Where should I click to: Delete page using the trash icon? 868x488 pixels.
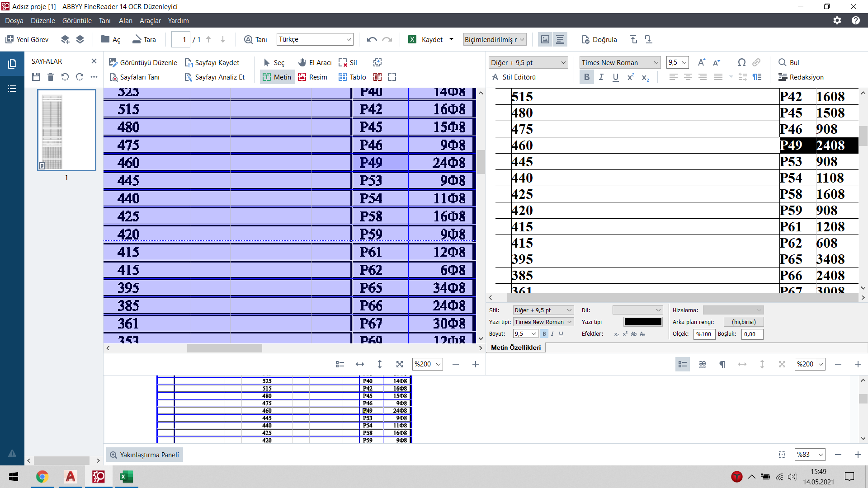point(51,77)
